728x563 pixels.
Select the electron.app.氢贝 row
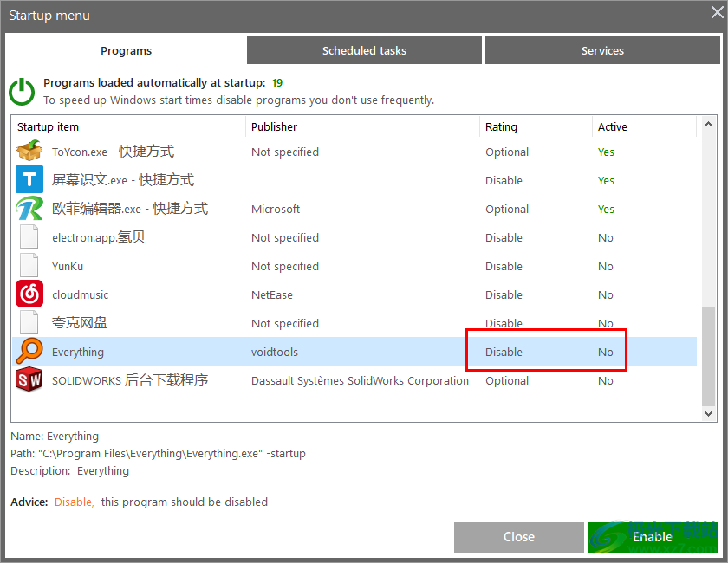tap(354, 237)
